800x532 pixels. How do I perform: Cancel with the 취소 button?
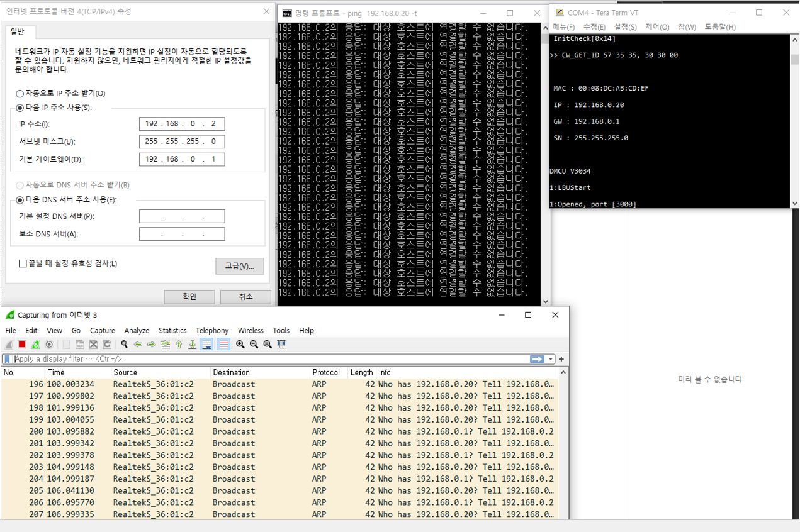click(245, 297)
